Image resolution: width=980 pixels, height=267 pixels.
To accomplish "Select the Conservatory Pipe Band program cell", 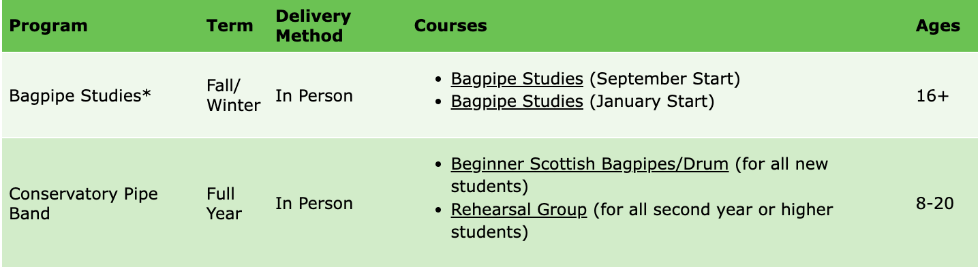I will coord(83,204).
